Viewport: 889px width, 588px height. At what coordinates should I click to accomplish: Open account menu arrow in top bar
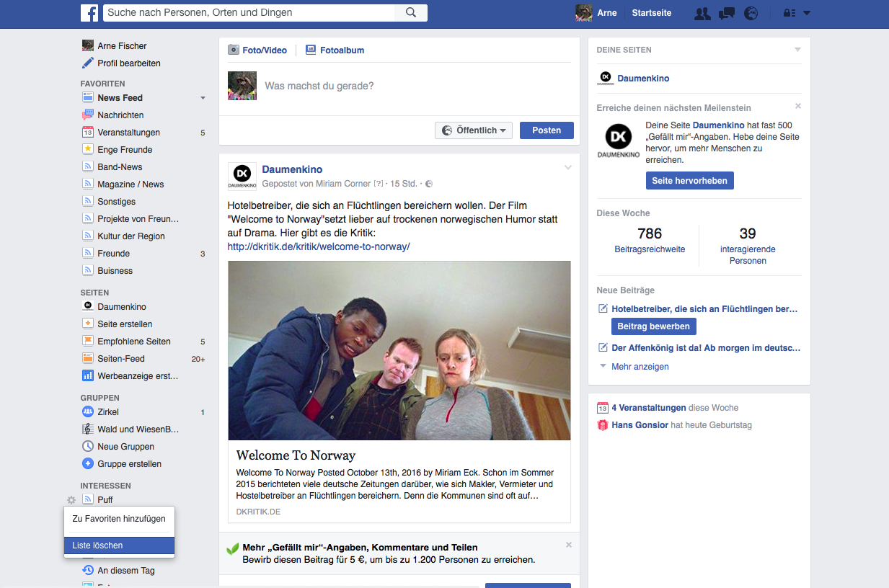point(807,13)
